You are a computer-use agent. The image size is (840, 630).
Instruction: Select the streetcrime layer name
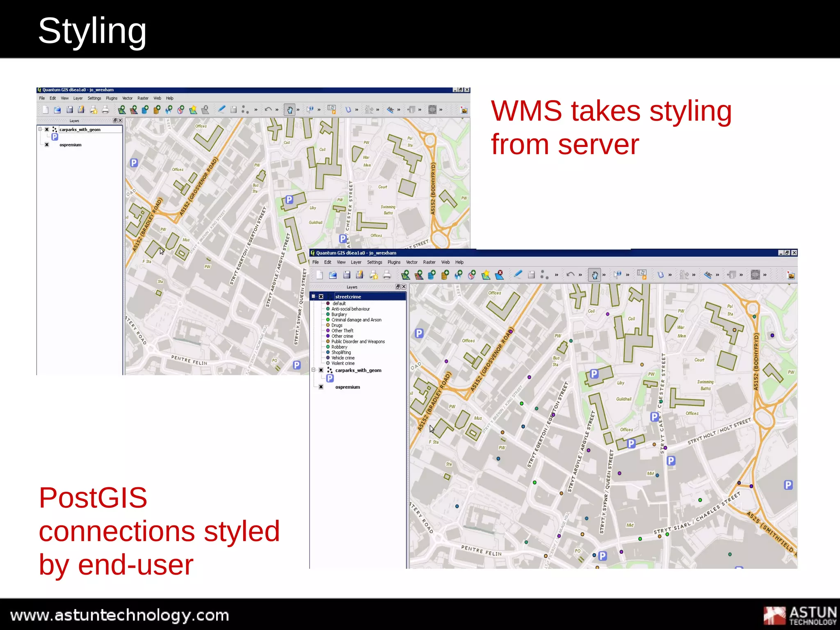click(348, 297)
